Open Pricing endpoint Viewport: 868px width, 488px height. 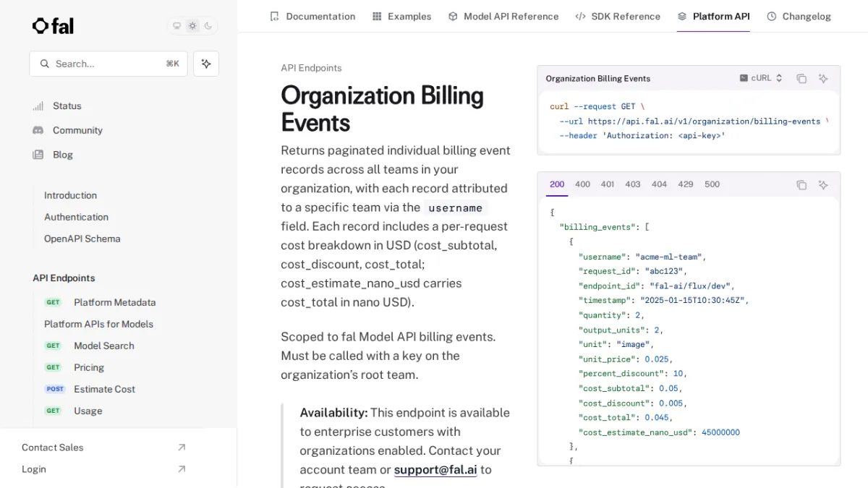coord(89,367)
